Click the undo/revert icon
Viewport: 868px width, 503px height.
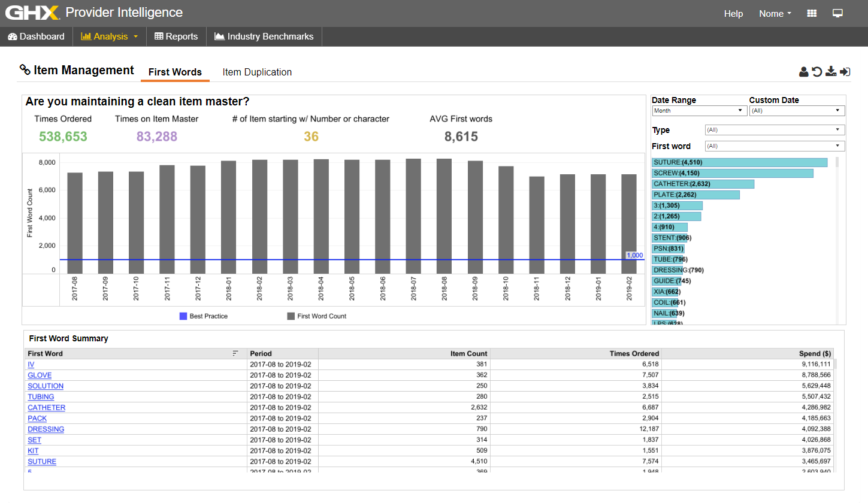[x=817, y=72]
